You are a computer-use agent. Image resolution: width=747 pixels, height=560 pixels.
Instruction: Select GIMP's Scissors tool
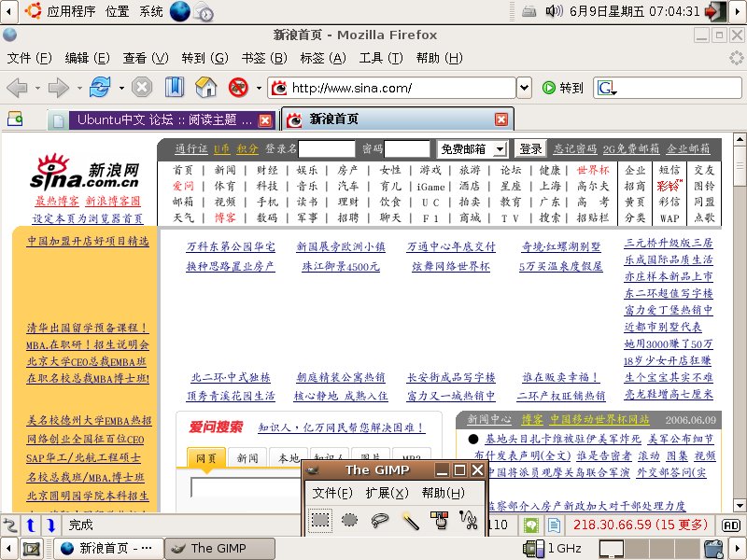(x=469, y=520)
